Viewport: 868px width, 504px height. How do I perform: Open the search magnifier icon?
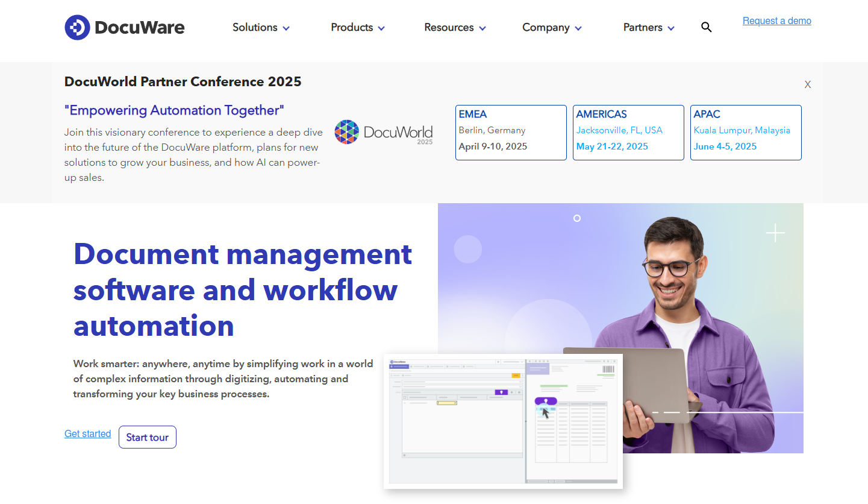tap(707, 27)
